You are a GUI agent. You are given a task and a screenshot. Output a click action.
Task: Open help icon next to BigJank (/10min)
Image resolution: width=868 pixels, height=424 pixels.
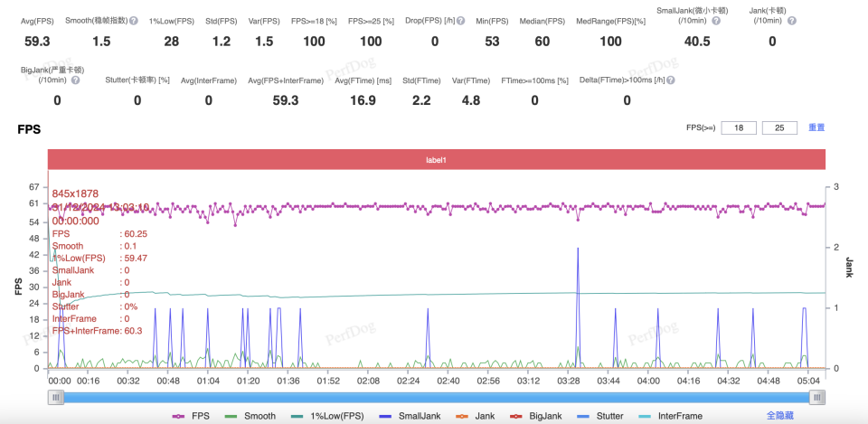75,80
